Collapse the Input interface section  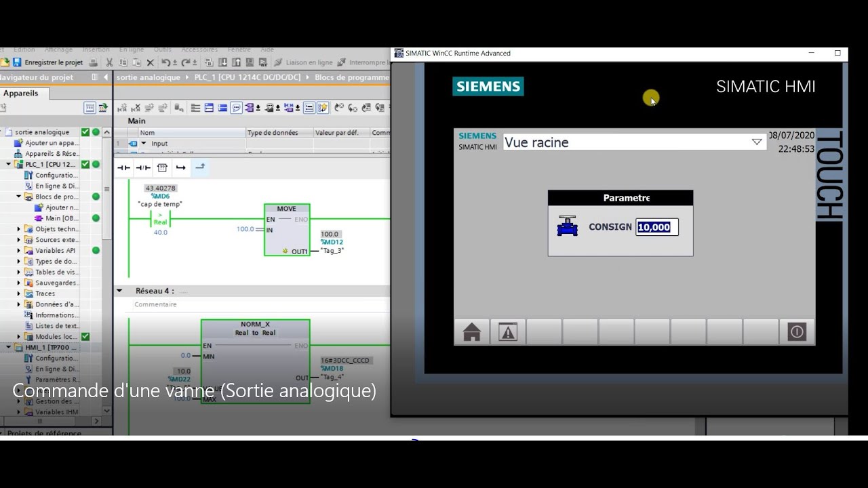point(143,144)
